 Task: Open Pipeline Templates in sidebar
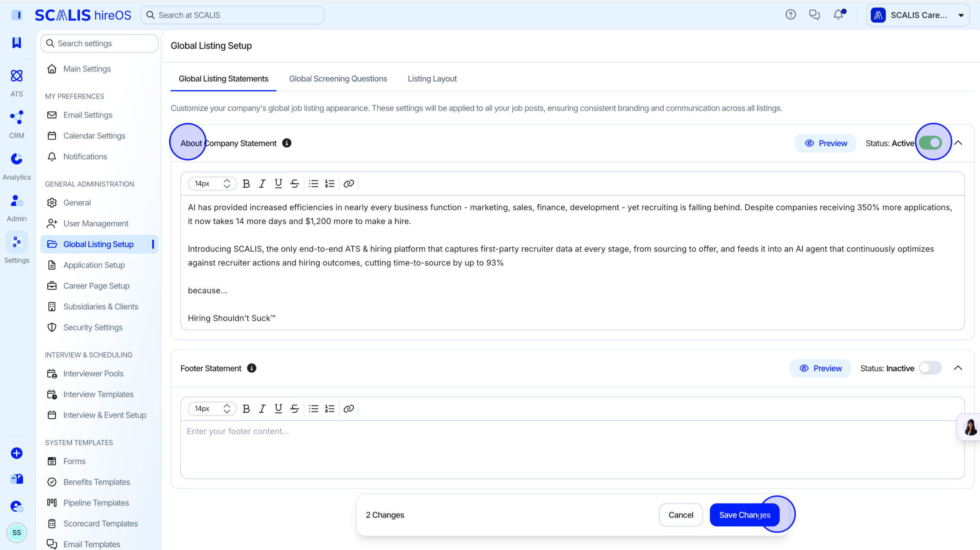99,503
